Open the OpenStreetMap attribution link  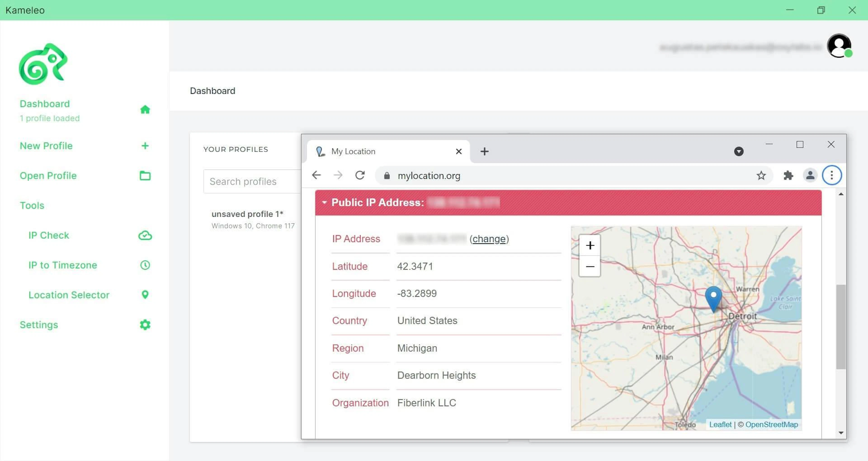[772, 425]
